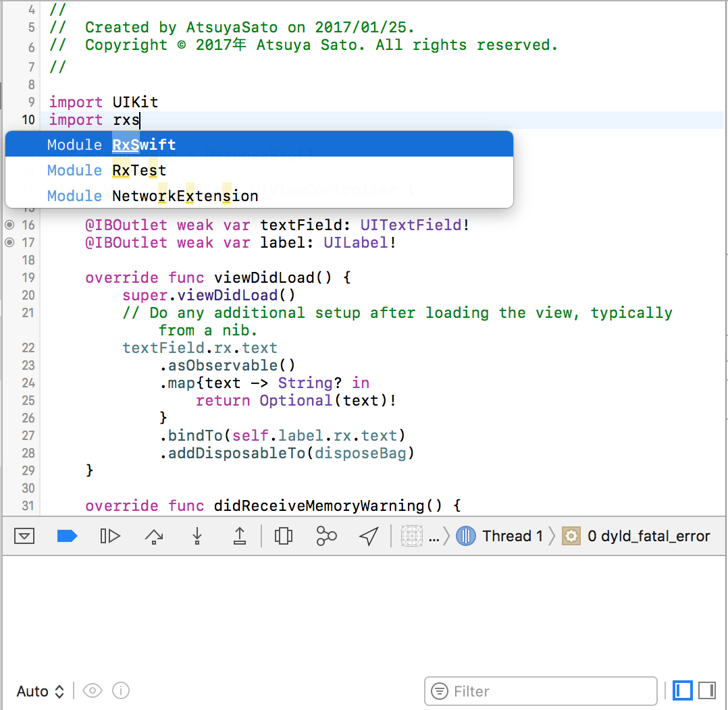Image resolution: width=728 pixels, height=710 pixels.
Task: Choose Module NetworkExtension completion
Action: pyautogui.click(x=259, y=196)
